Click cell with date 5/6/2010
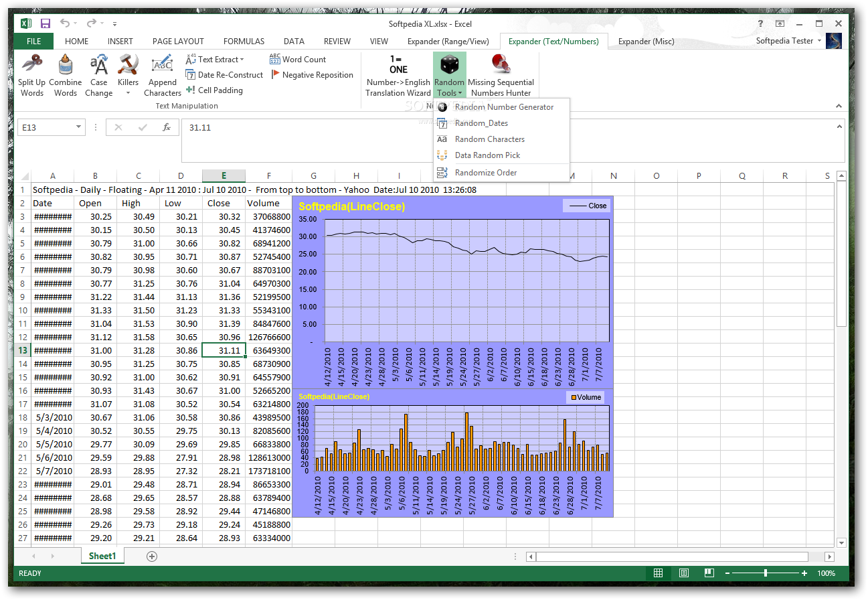The height and width of the screenshot is (600, 868). pyautogui.click(x=52, y=457)
